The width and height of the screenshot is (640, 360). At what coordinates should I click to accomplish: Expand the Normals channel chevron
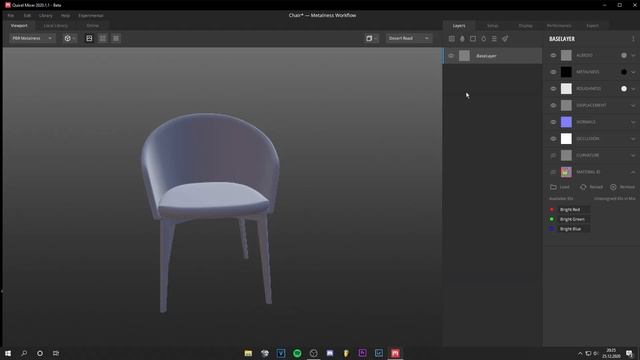coord(633,122)
